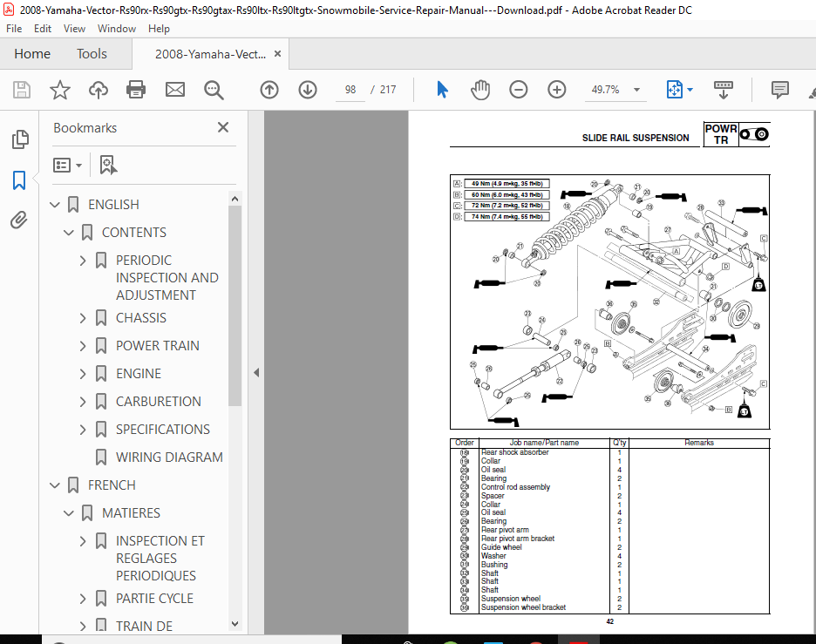Select the 2008-Yamaha-Vect document tab
816x644 pixels.
[210, 54]
